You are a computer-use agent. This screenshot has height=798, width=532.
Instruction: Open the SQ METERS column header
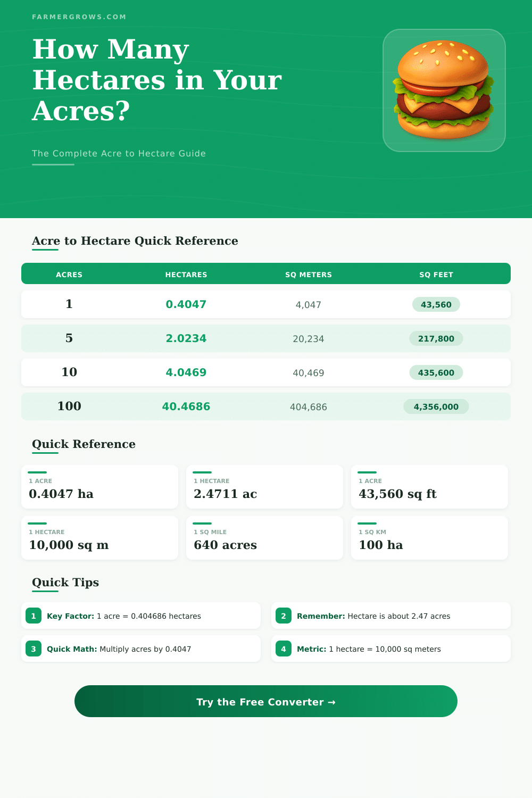(x=309, y=275)
